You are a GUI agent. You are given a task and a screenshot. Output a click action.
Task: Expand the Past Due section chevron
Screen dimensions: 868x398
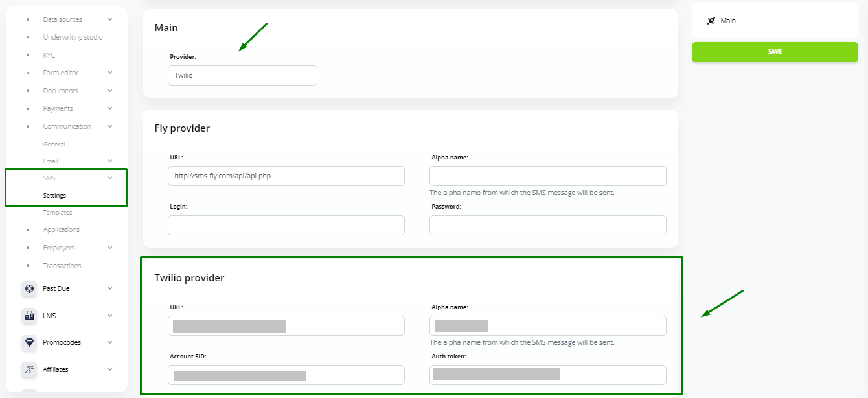click(x=110, y=288)
